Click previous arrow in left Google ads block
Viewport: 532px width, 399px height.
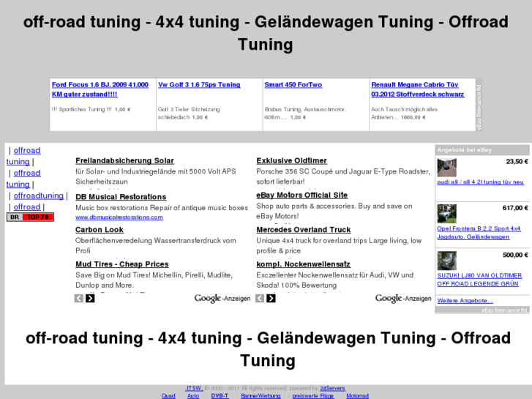pyautogui.click(x=79, y=299)
